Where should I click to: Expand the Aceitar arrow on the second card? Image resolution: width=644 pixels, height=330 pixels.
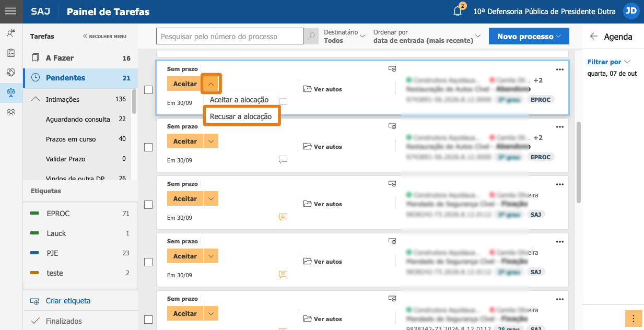[x=211, y=142]
